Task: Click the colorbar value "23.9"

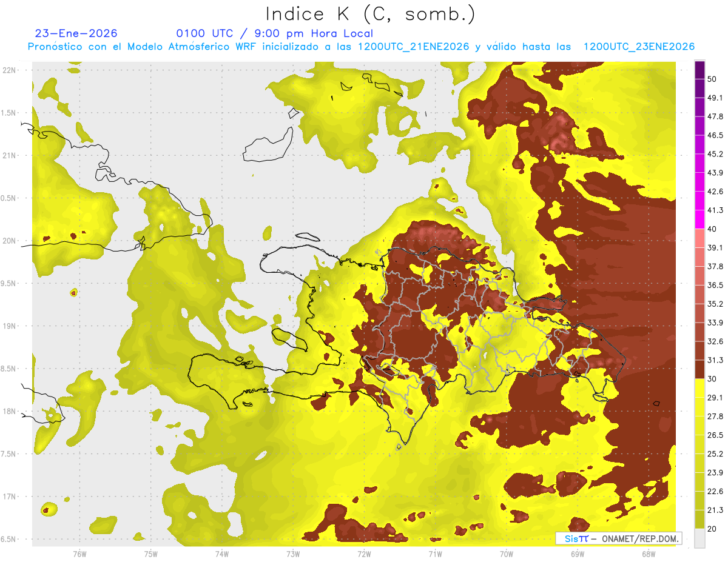Action: point(715,472)
